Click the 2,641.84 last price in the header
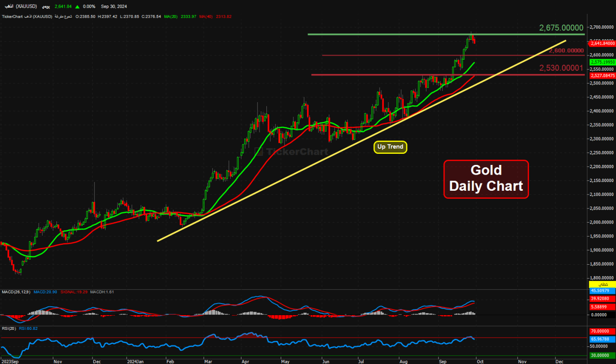 63,6
